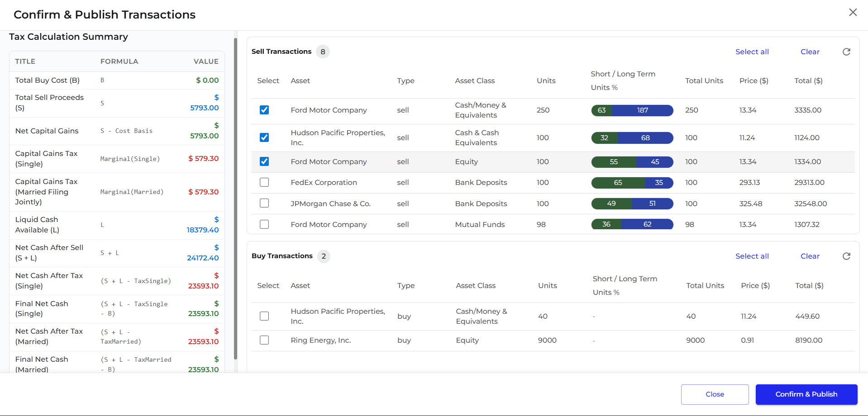Viewport: 868px width, 416px height.
Task: Check Hudson Pacific Properties buy transaction
Action: [x=264, y=317]
